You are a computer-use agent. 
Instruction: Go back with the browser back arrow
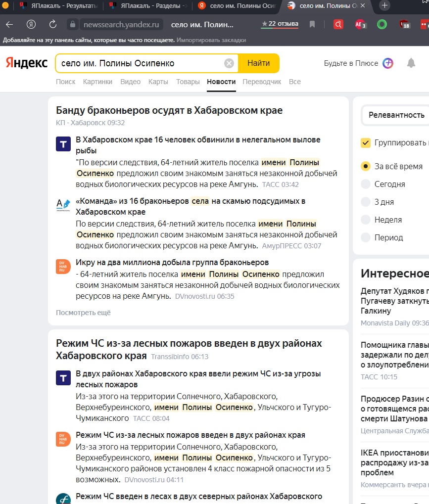9,24
